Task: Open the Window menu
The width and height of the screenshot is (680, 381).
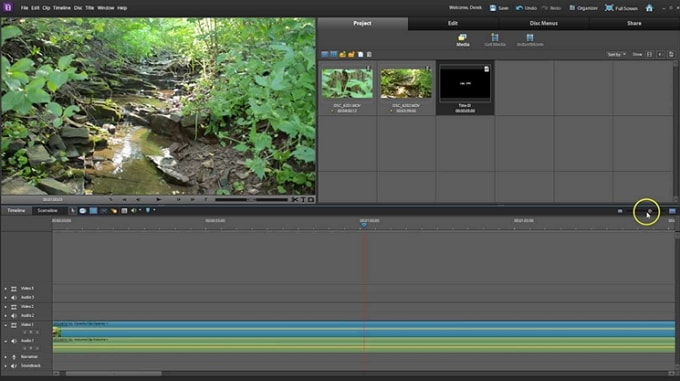Action: pos(106,8)
